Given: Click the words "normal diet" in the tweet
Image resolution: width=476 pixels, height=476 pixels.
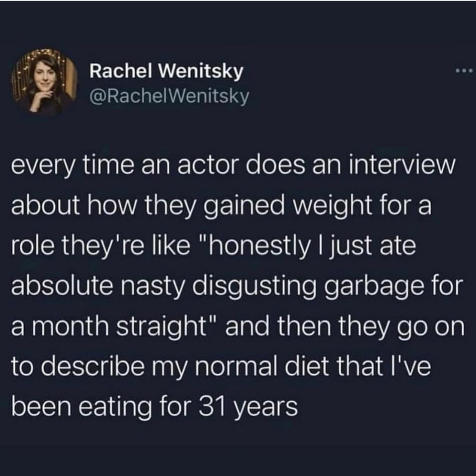Looking at the screenshot, I should tap(262, 366).
